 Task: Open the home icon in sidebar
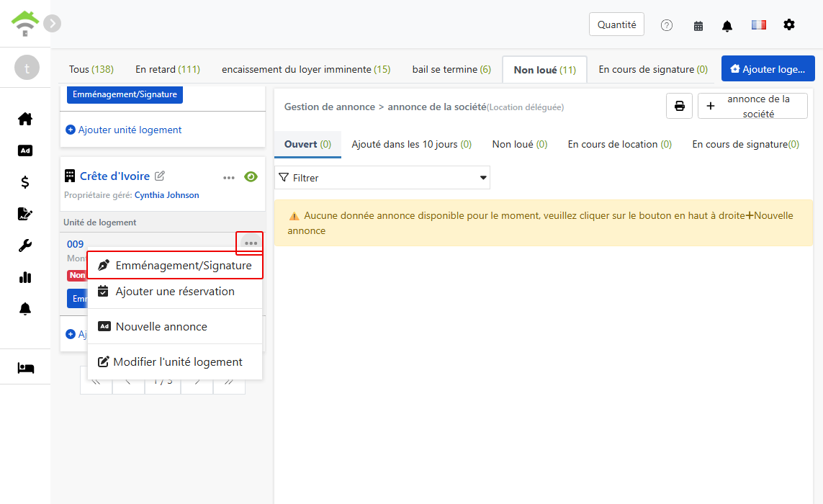[24, 120]
